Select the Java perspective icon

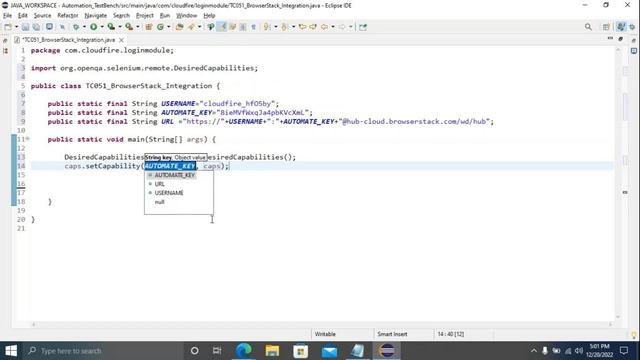click(x=621, y=27)
